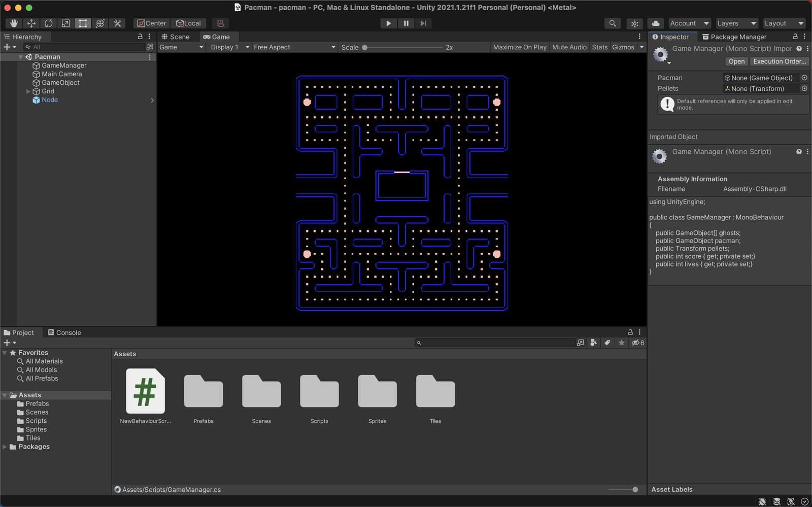Image resolution: width=812 pixels, height=507 pixels.
Task: Open Project create plus menu
Action: point(10,343)
